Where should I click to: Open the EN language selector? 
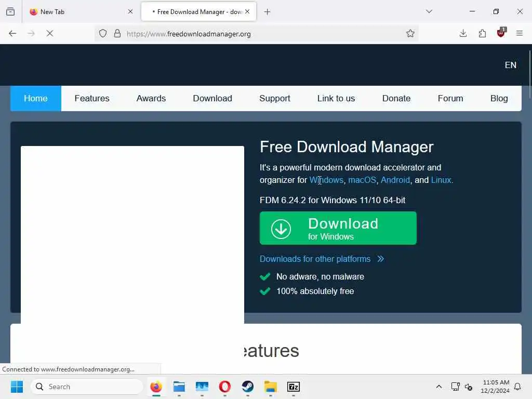(510, 65)
